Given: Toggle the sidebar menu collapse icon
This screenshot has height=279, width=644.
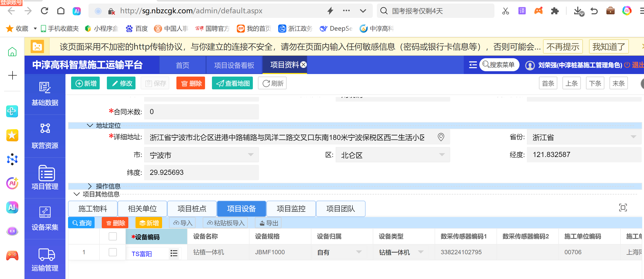Looking at the screenshot, I should (473, 65).
